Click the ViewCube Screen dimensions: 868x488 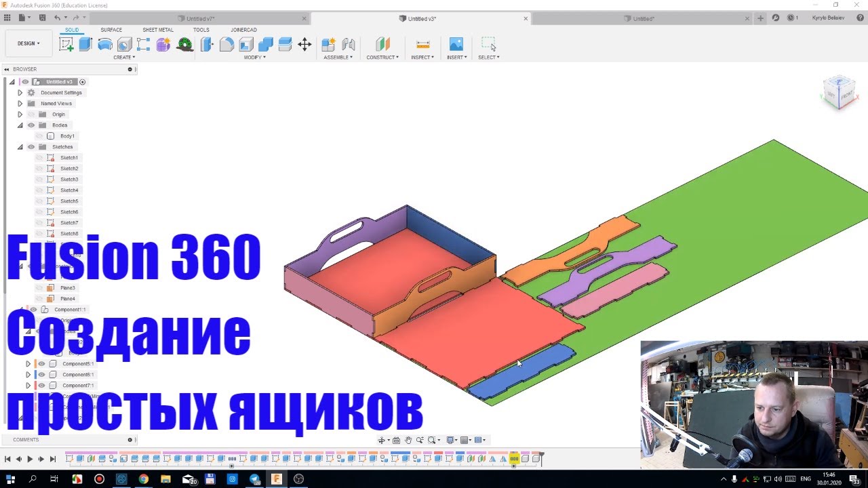(838, 91)
